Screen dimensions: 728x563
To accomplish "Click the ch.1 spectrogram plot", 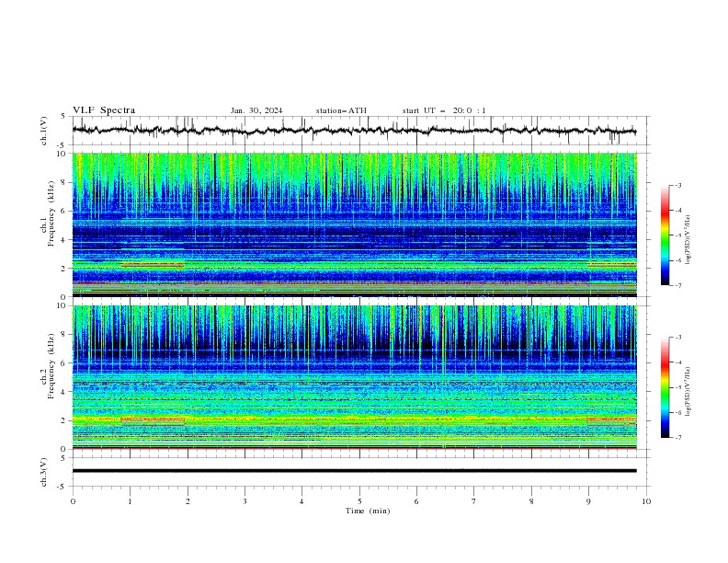I will click(x=355, y=224).
